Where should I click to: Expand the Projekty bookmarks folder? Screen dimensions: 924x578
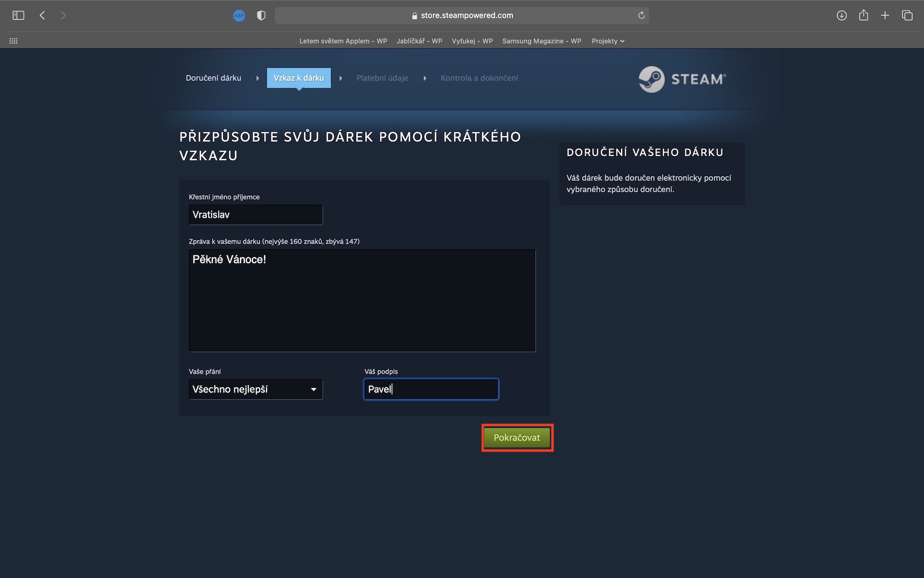[x=608, y=41]
